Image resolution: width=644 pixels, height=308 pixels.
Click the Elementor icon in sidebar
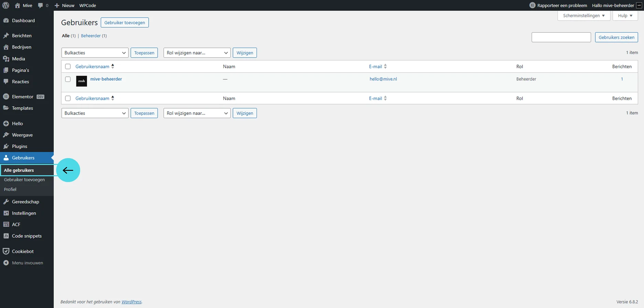[x=6, y=97]
